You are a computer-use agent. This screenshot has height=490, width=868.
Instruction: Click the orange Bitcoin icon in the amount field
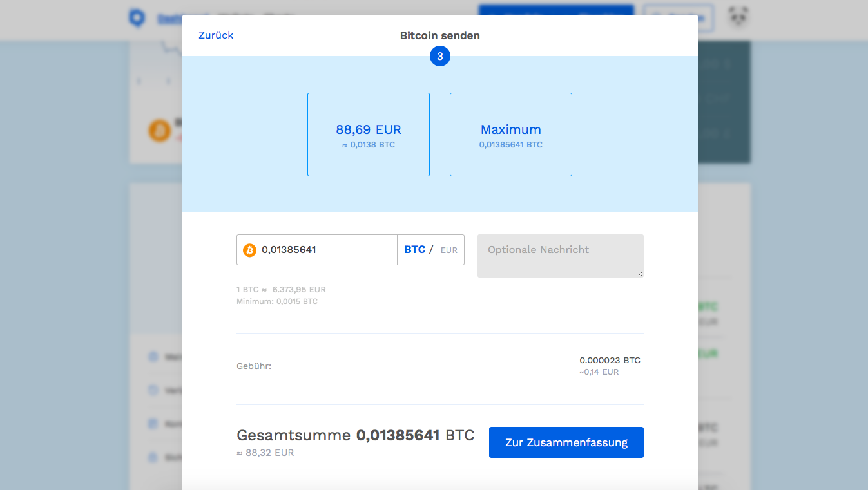(249, 250)
